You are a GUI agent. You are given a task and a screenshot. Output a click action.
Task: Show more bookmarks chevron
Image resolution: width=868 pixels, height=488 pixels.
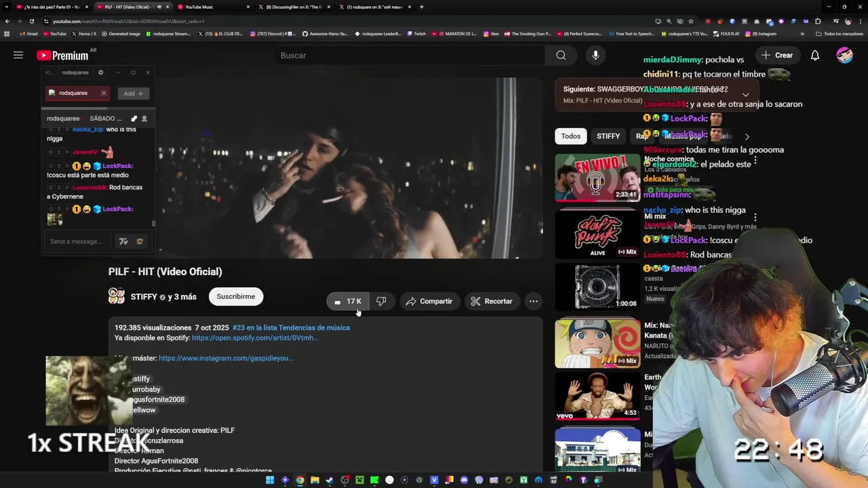click(802, 33)
